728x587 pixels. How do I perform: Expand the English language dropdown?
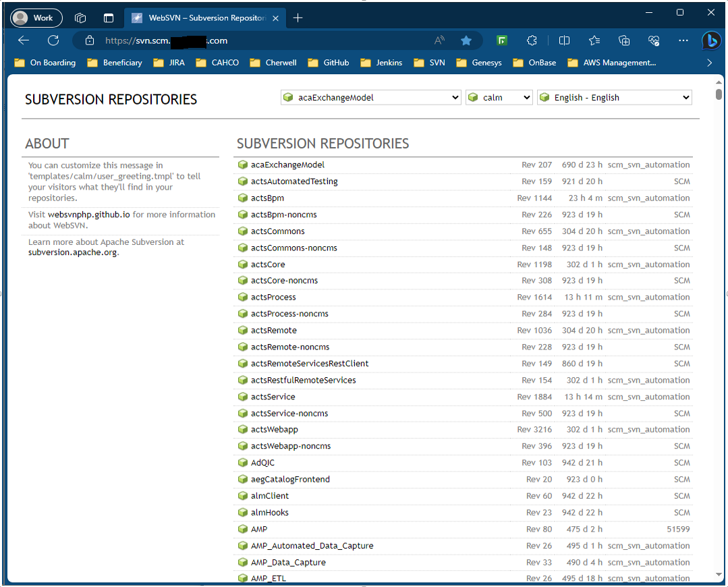pyautogui.click(x=614, y=98)
